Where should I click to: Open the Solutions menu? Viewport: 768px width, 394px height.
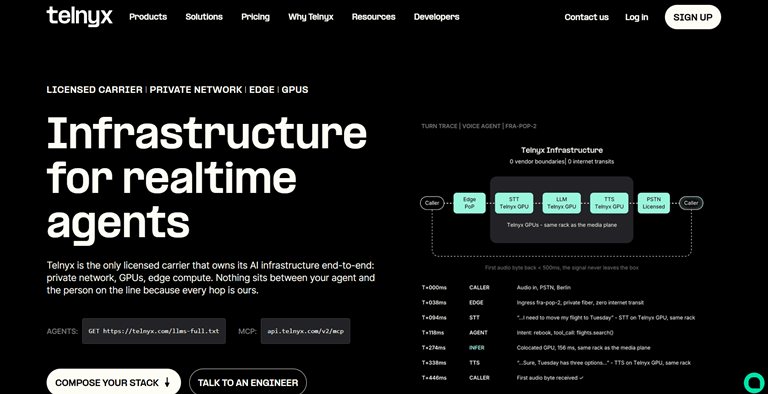[x=204, y=17]
